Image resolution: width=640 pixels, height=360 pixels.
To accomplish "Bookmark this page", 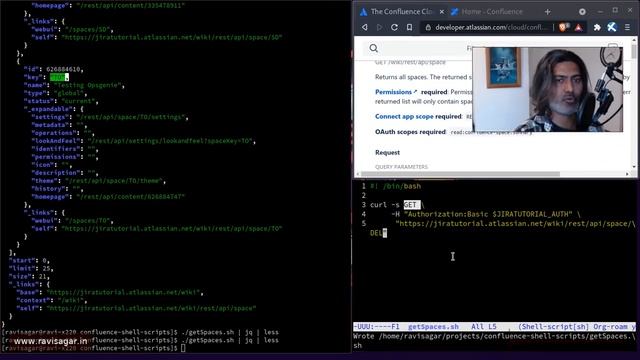I will (x=409, y=27).
